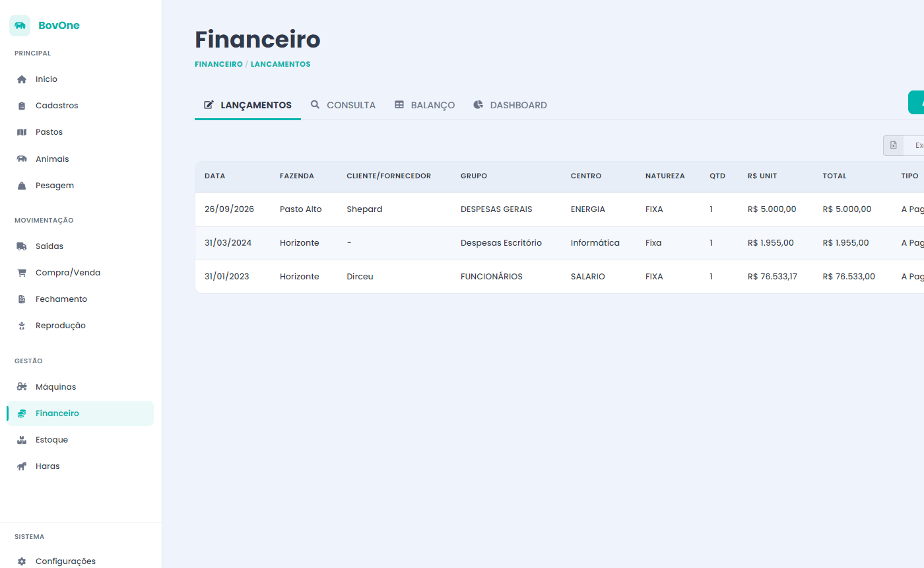Viewport: 924px width, 568px height.
Task: Open Animais with the cow icon
Action: pyautogui.click(x=22, y=159)
